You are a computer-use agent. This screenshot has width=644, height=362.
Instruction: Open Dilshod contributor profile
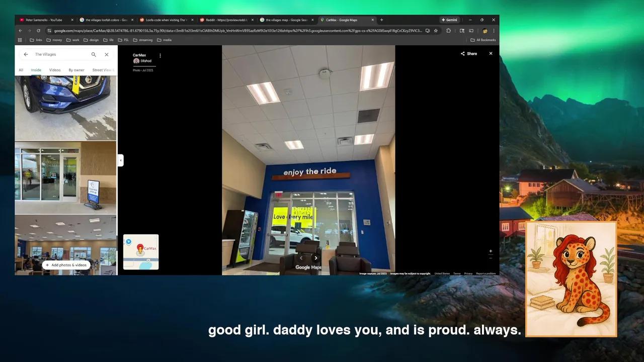click(x=142, y=61)
